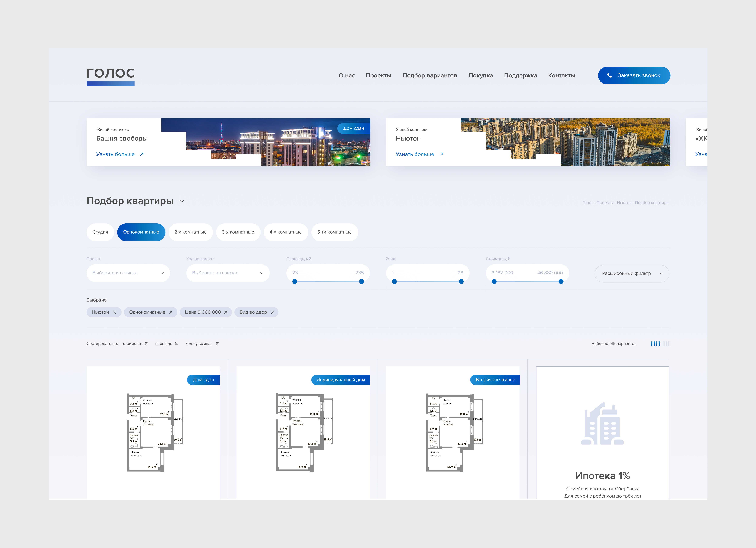
Task: Follow Узнать больше link for Башня свободы
Action: 115,154
